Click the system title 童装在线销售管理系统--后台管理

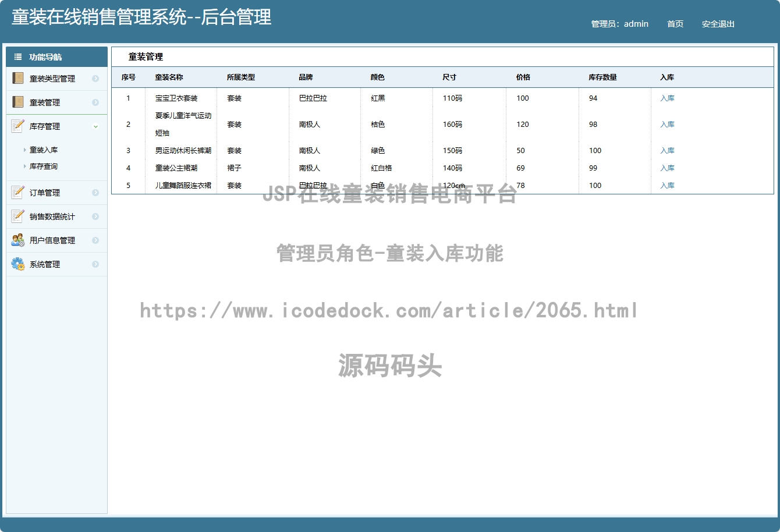tap(141, 17)
